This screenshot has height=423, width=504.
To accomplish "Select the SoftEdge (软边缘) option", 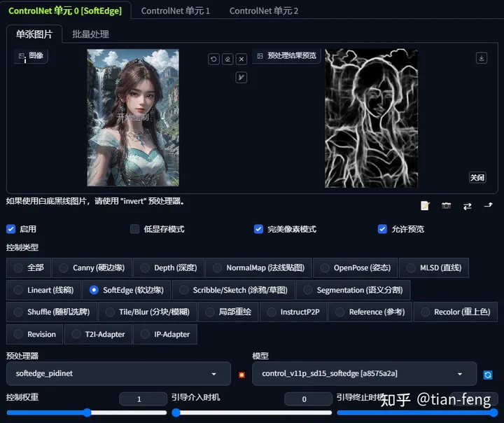I will (127, 290).
